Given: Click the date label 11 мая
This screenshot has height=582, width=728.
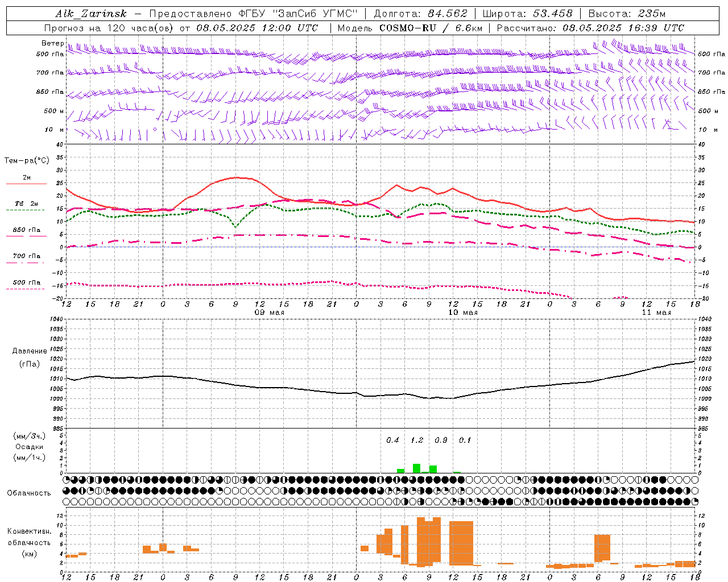Looking at the screenshot, I should pos(656,313).
